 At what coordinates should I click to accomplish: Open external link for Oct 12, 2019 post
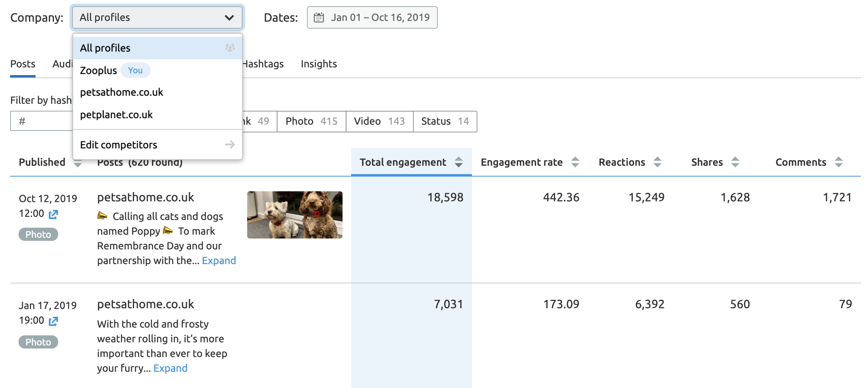[x=53, y=214]
